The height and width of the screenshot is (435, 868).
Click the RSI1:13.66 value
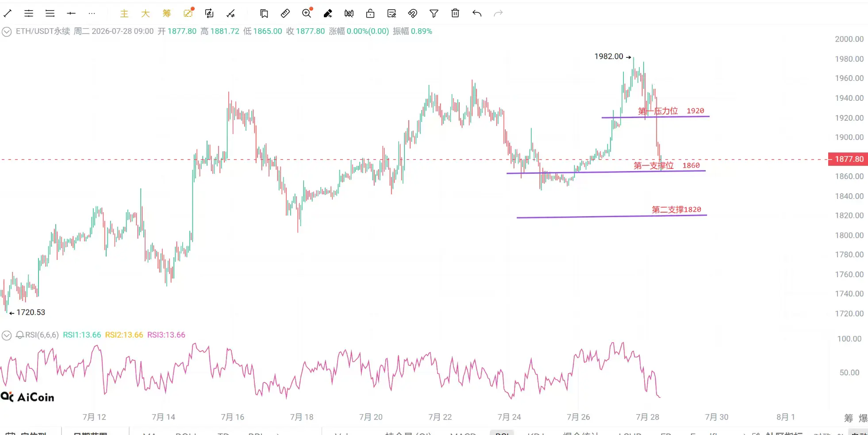pos(82,335)
